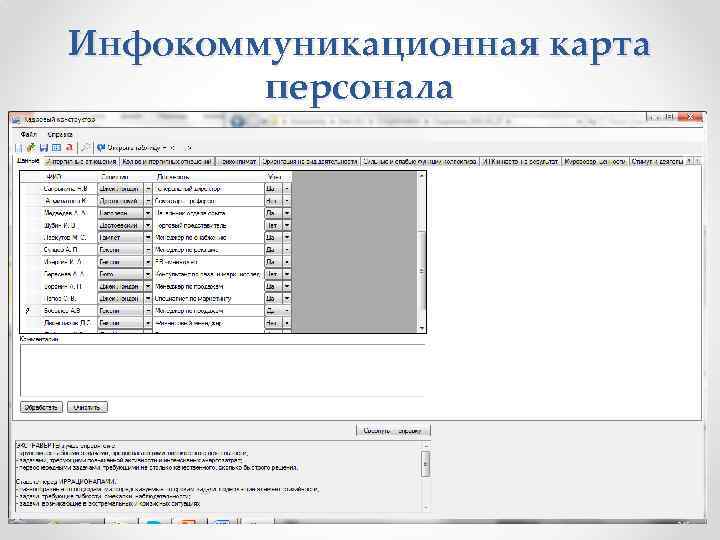This screenshot has width=720, height=540.
Task: Open Достоевский dropdown for Торговый представитель
Action: click(148, 225)
